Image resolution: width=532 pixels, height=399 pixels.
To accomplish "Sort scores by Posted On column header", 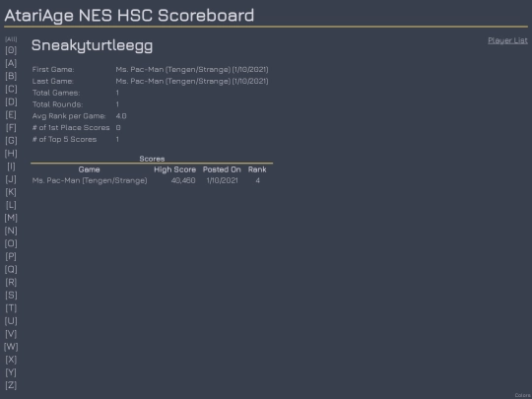I will tap(222, 169).
